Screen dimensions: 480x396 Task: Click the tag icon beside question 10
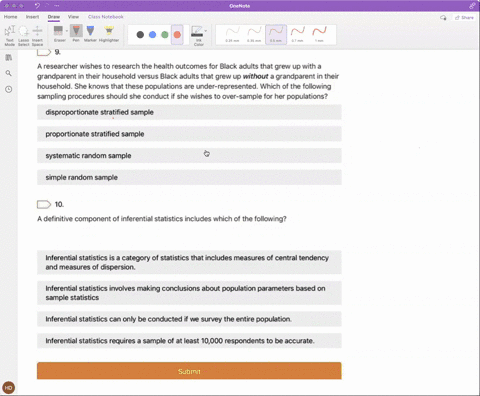pos(44,204)
